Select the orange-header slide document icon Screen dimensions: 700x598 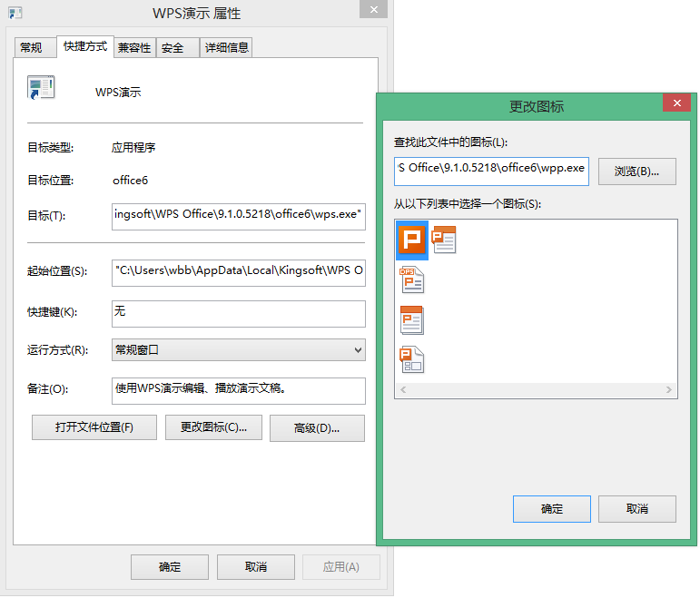click(411, 320)
